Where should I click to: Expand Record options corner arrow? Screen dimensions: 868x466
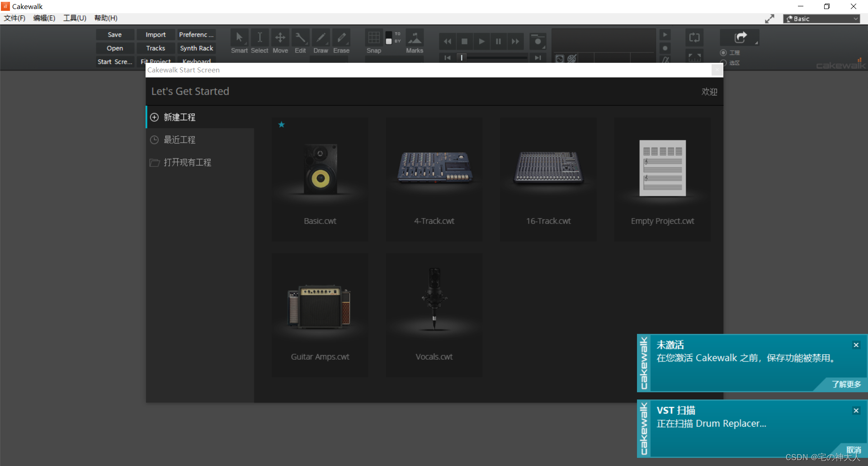[544, 47]
